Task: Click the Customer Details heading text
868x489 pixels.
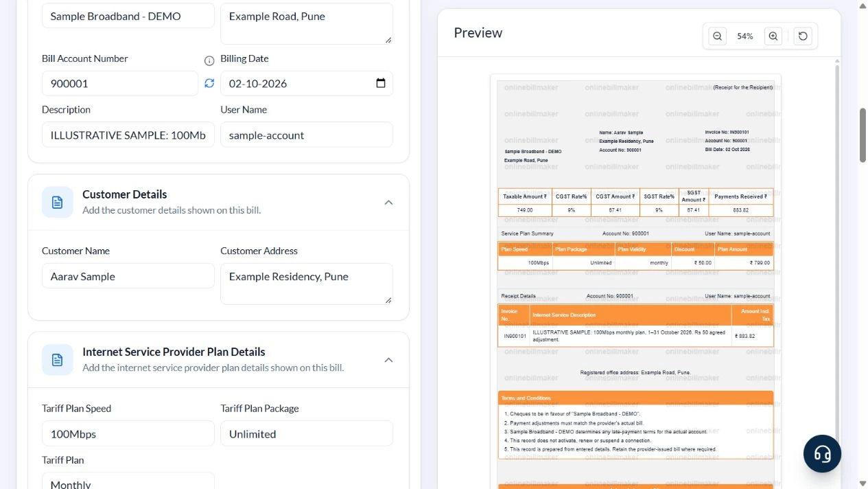Action: coord(125,194)
